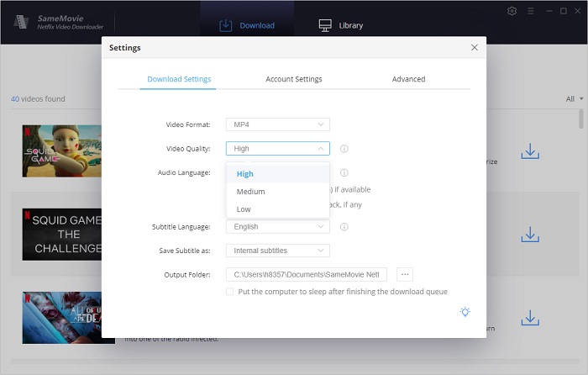This screenshot has height=375, width=588.
Task: Click the browse button for Output Folder
Action: click(x=404, y=274)
